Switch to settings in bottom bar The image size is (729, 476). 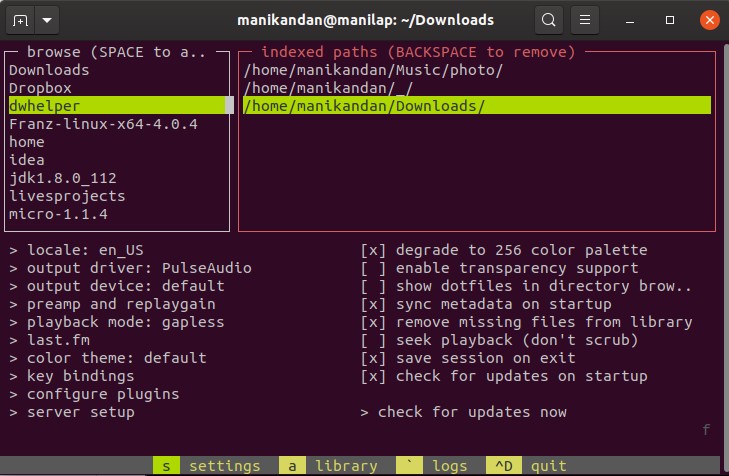point(225,466)
